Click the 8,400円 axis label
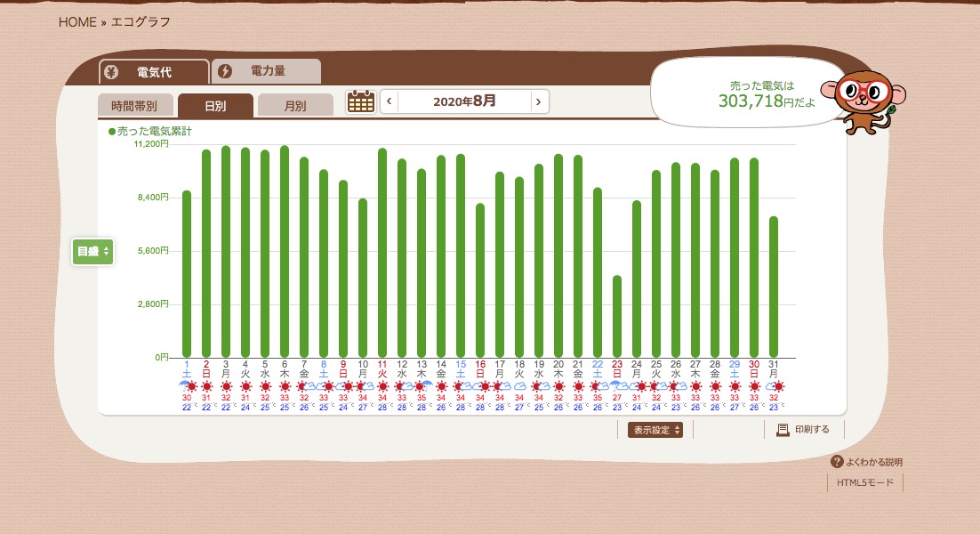The height and width of the screenshot is (534, 980). tap(153, 197)
